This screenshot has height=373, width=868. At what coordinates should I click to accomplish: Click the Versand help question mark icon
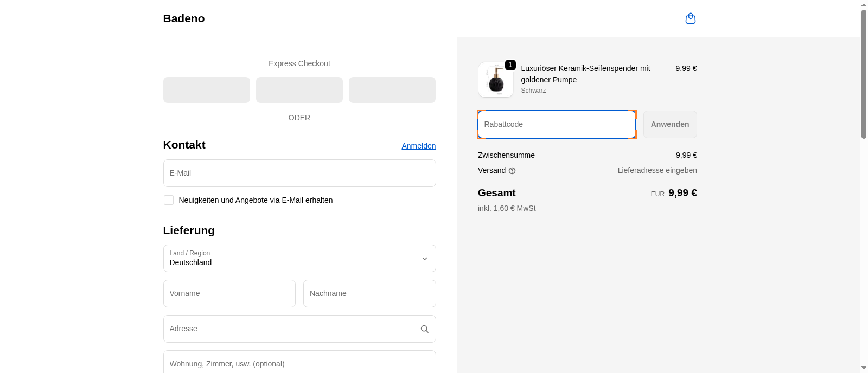(512, 171)
